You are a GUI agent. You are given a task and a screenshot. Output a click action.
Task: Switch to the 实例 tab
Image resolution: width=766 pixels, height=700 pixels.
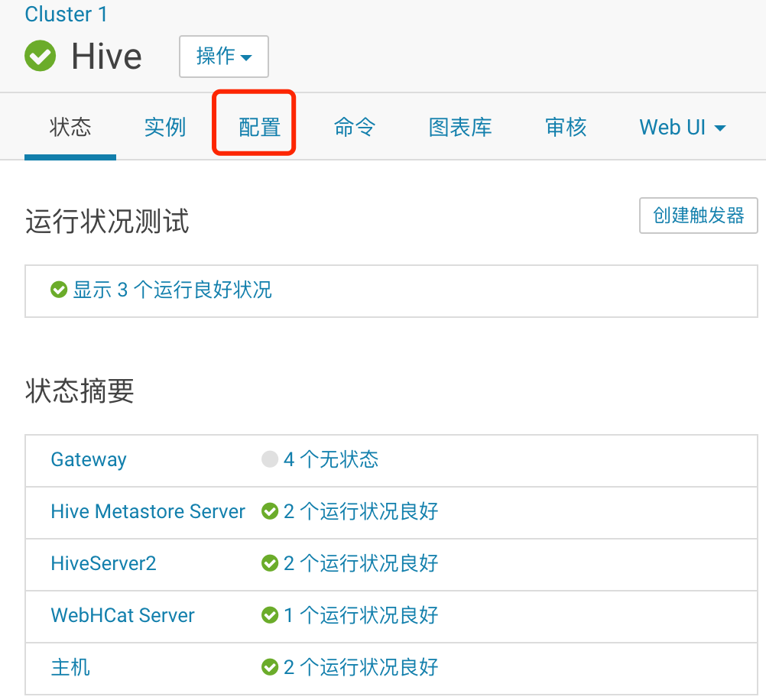tap(164, 128)
